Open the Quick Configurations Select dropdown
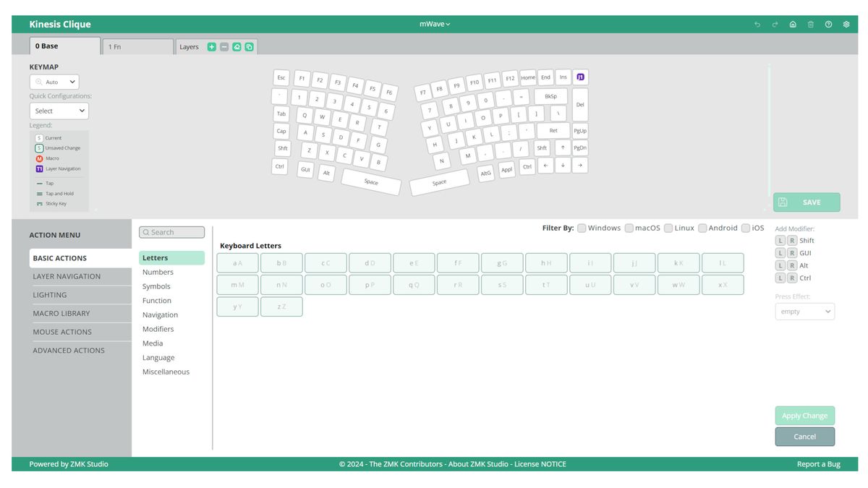 pos(59,111)
